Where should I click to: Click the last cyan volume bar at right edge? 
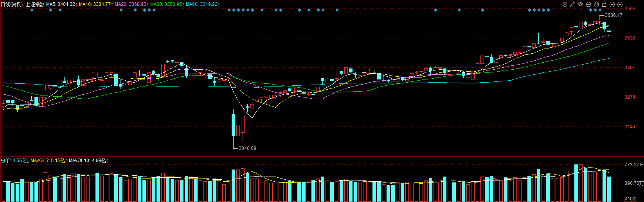pyautogui.click(x=609, y=189)
